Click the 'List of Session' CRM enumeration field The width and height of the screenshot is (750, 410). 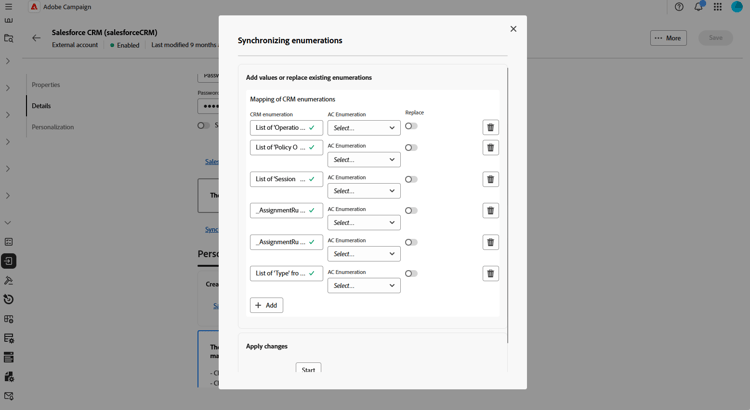pyautogui.click(x=286, y=179)
